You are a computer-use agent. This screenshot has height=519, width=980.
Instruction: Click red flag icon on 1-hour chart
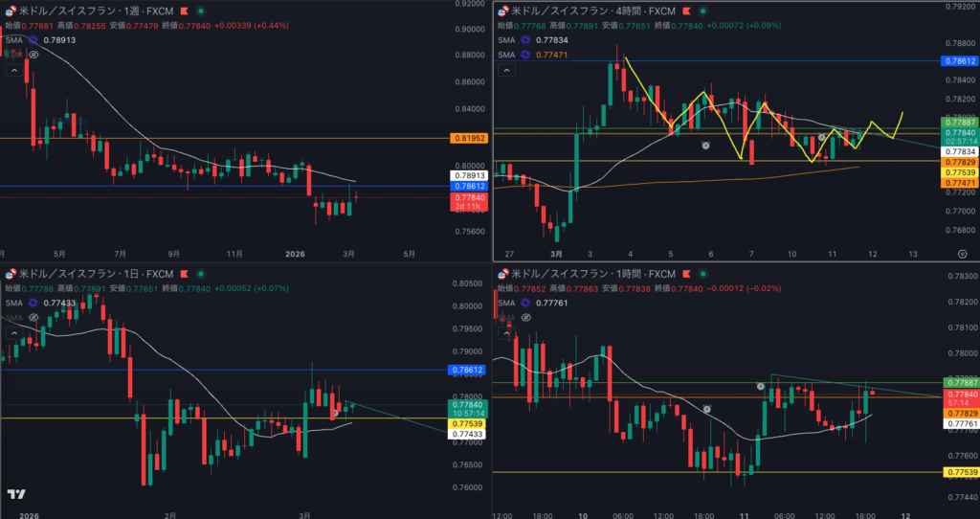[687, 276]
